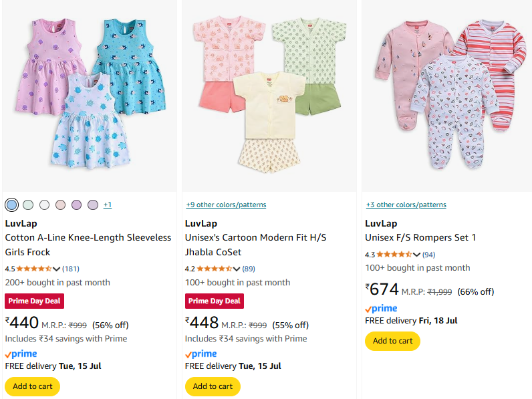This screenshot has width=532, height=399.
Task: Pick the white color swatch
Action: click(44, 205)
